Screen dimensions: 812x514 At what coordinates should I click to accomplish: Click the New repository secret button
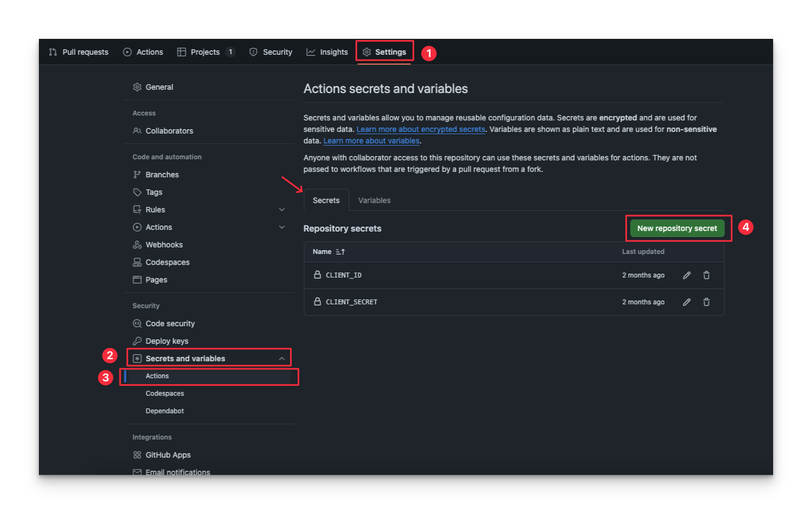677,228
